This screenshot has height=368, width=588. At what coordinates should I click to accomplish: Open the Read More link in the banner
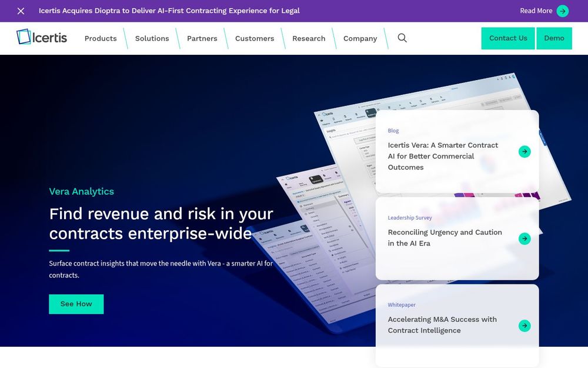[x=536, y=11]
